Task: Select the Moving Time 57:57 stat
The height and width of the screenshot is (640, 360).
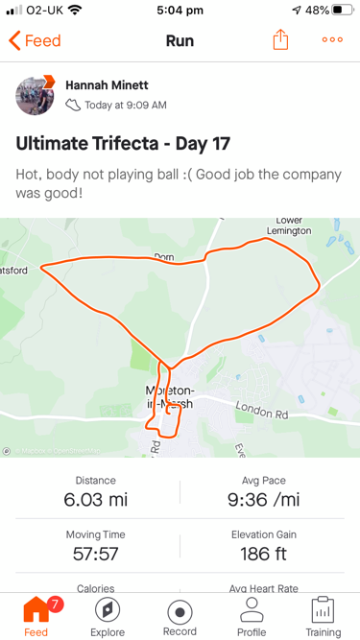Action: (x=96, y=546)
